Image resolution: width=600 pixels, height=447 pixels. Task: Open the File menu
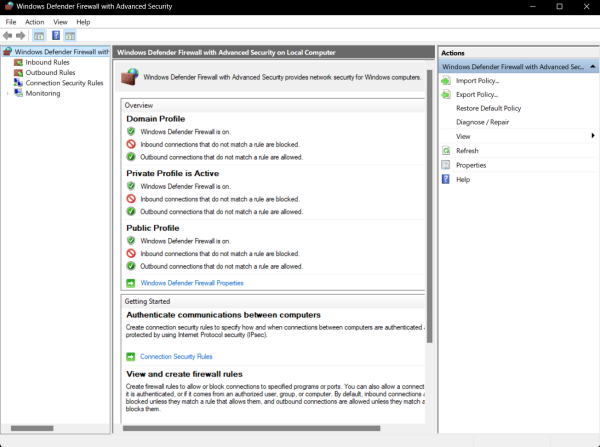pyautogui.click(x=11, y=22)
